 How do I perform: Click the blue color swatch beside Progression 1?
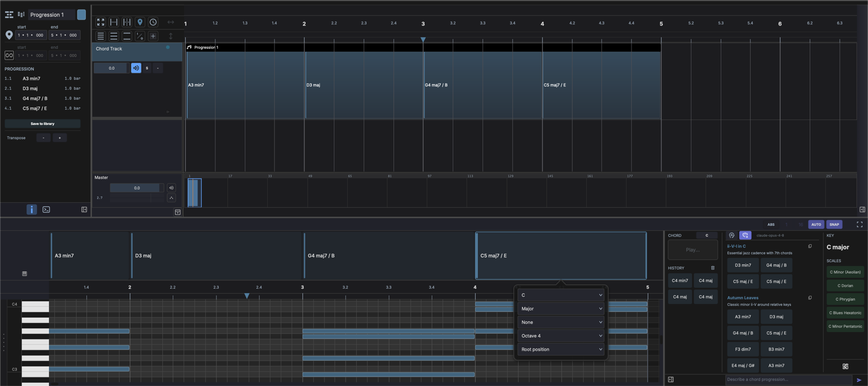click(81, 15)
